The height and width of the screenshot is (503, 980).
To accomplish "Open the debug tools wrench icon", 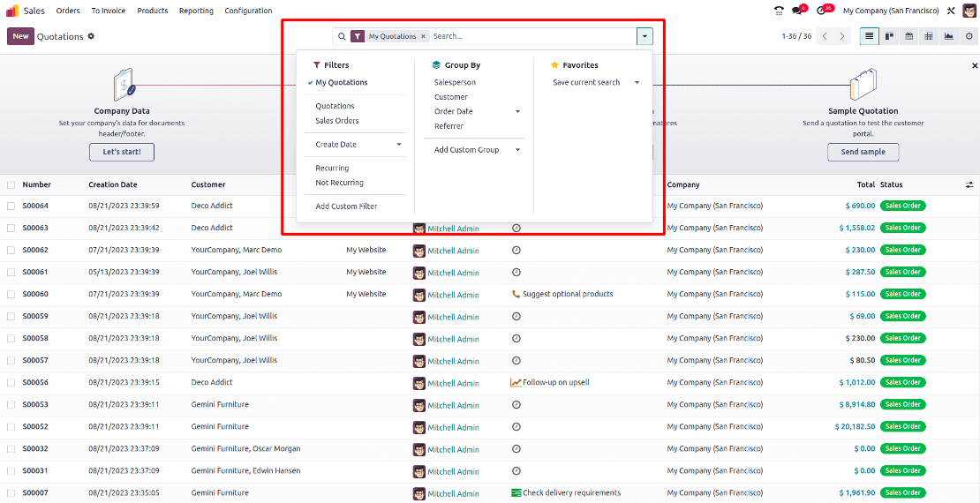I will click(x=951, y=11).
